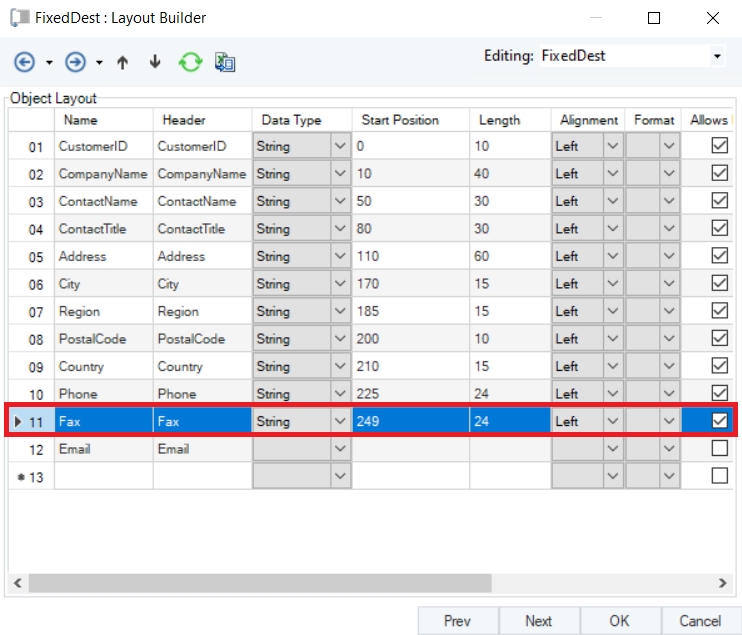Click the blue forward arrow icon

(x=75, y=62)
